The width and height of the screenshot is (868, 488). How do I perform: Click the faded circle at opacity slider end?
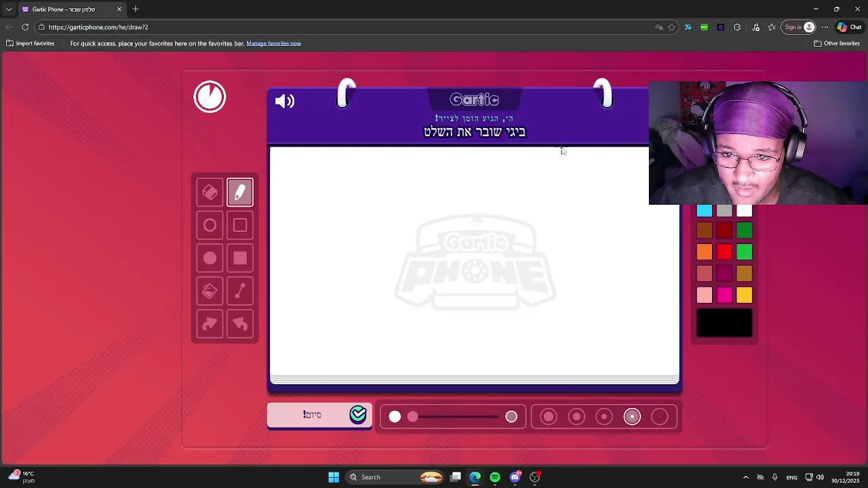point(511,417)
